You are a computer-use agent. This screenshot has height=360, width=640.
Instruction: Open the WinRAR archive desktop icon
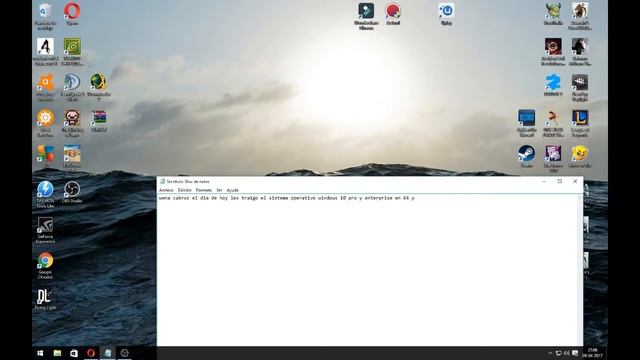pos(98,121)
